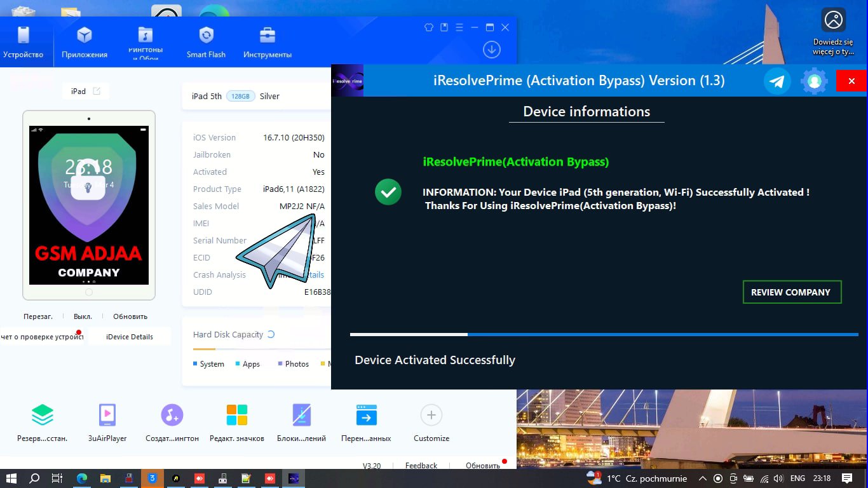Click the Customize plus icon
The image size is (868, 488).
point(431,416)
